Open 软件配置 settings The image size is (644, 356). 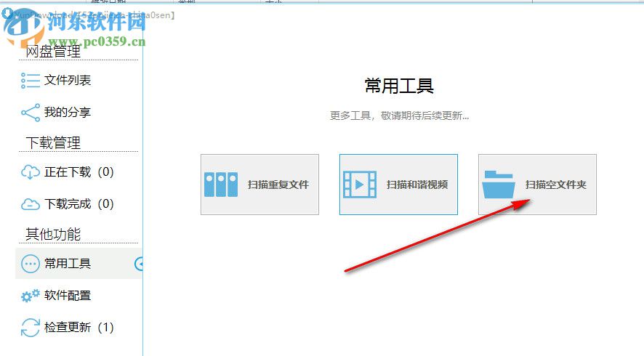pos(68,295)
